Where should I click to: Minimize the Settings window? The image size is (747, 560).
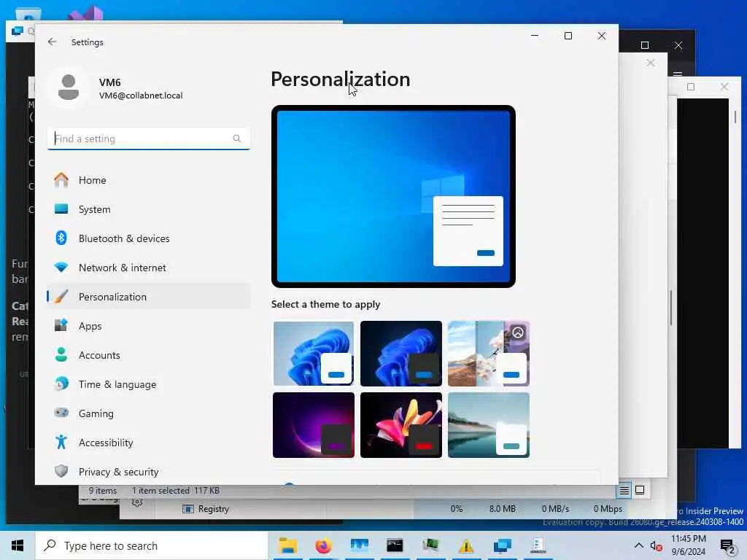[535, 36]
